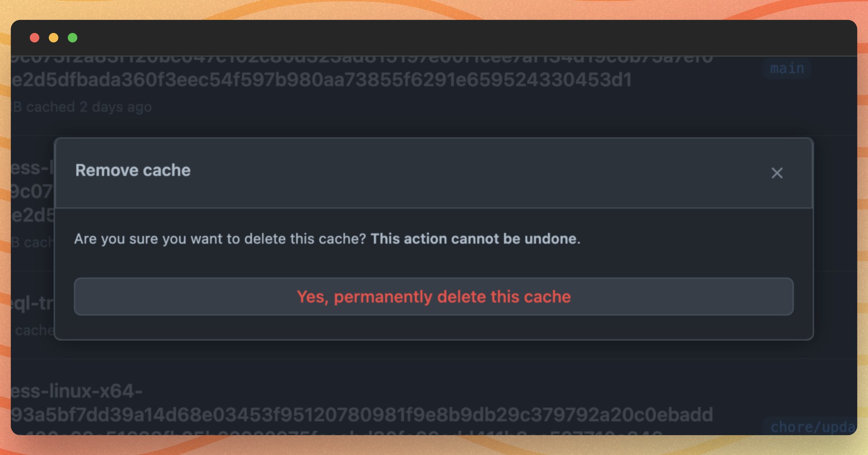The width and height of the screenshot is (868, 455).
Task: Select the ess-linux-x64- cache entry name
Action: tap(77, 391)
